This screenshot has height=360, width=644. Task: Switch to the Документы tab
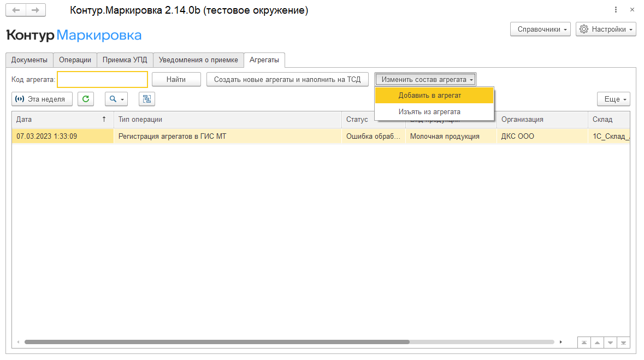[29, 60]
